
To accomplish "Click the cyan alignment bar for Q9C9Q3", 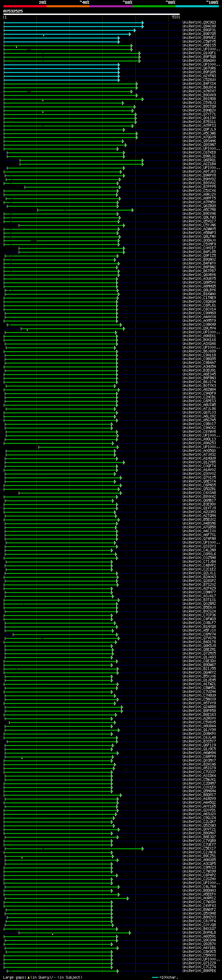I will (x=74, y=23).
